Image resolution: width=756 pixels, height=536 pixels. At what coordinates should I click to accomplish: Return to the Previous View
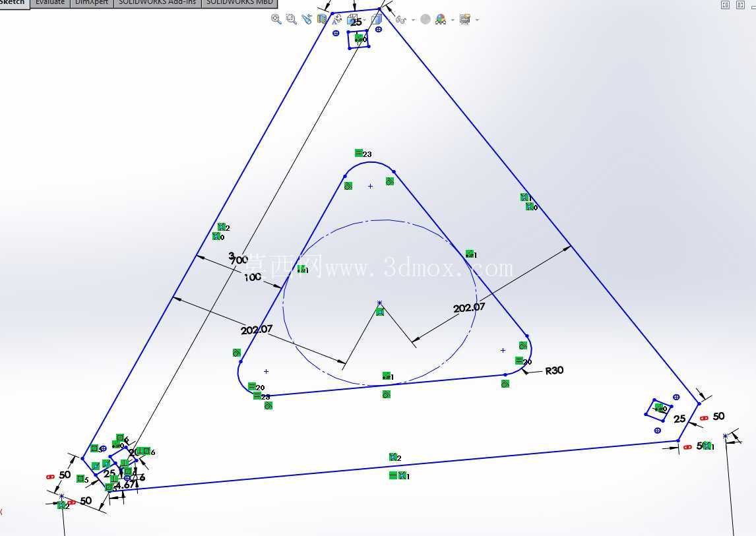click(307, 19)
